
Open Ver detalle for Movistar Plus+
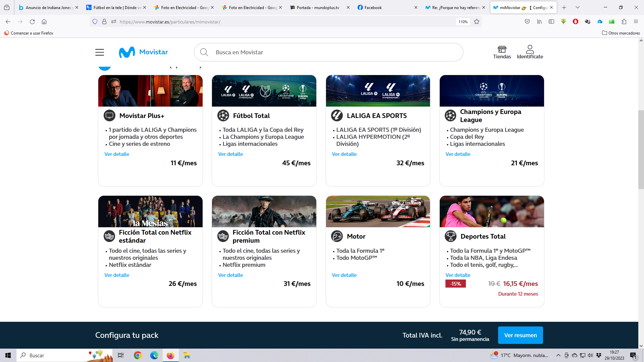pos(117,154)
